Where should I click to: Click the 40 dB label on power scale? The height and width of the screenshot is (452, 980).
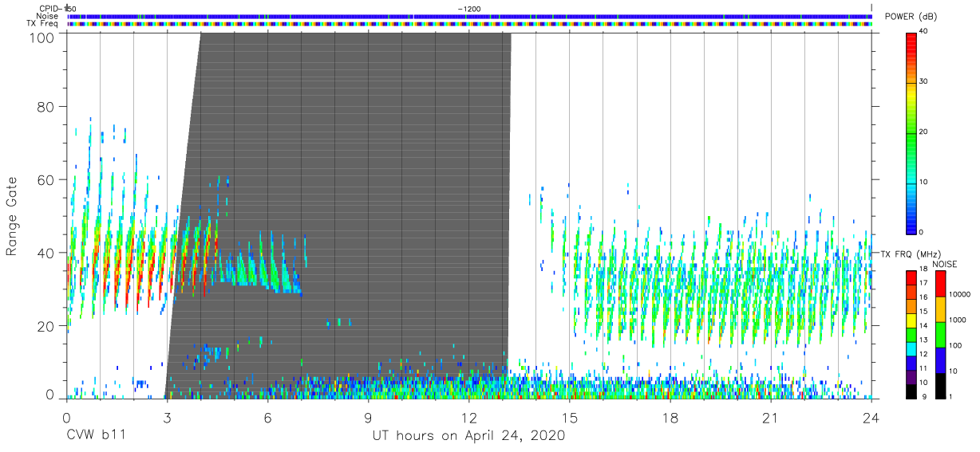click(x=923, y=31)
